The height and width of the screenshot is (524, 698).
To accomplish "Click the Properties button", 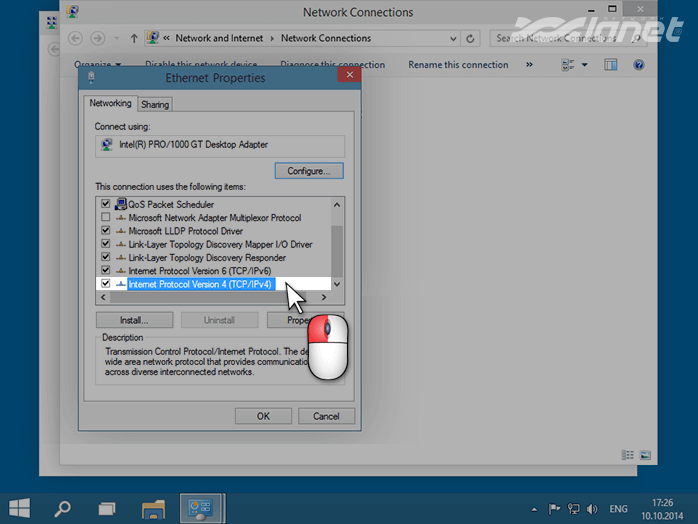I will point(305,320).
